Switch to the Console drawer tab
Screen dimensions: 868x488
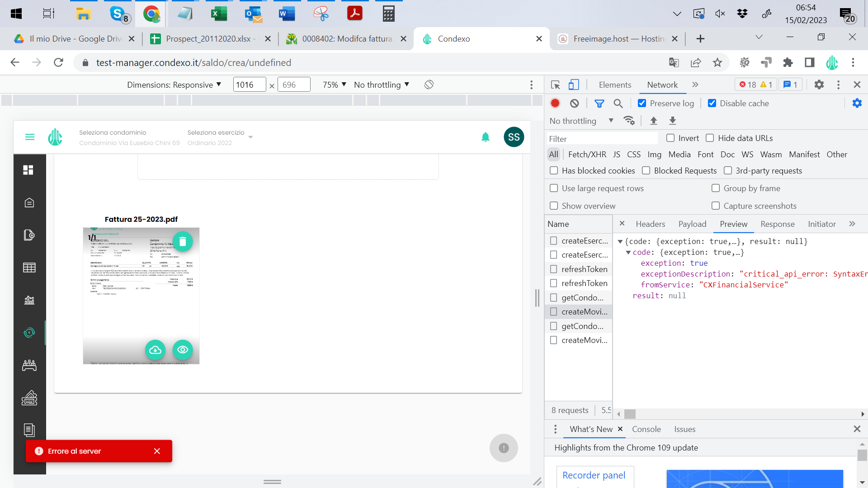tap(646, 429)
